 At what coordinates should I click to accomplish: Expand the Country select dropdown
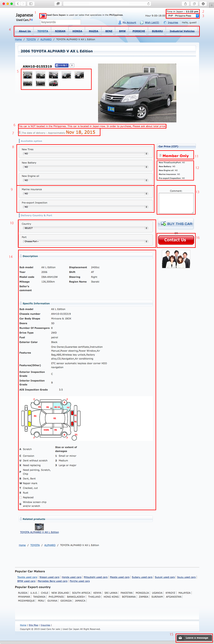pos(86,228)
